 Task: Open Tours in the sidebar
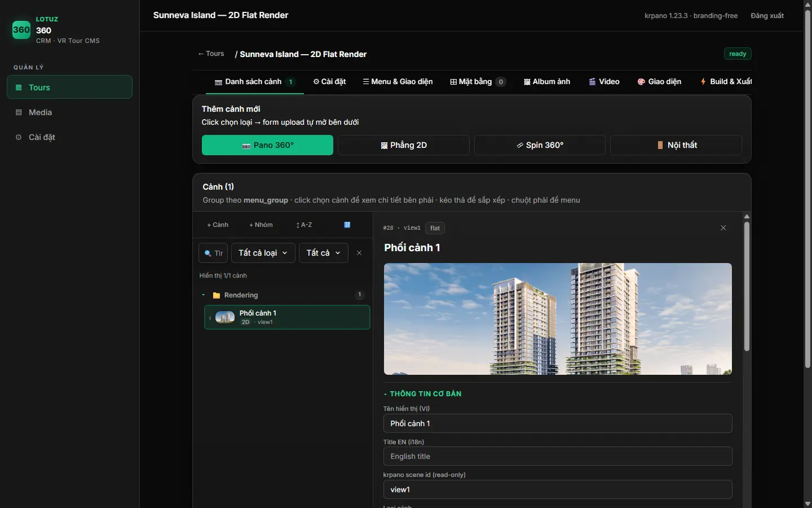pos(69,87)
